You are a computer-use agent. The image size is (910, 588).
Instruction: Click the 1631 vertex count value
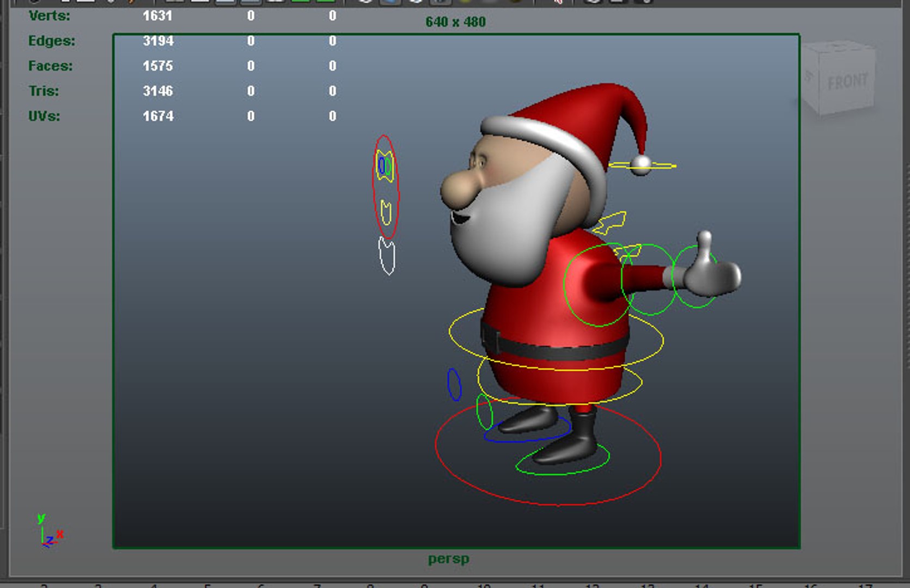click(x=157, y=16)
